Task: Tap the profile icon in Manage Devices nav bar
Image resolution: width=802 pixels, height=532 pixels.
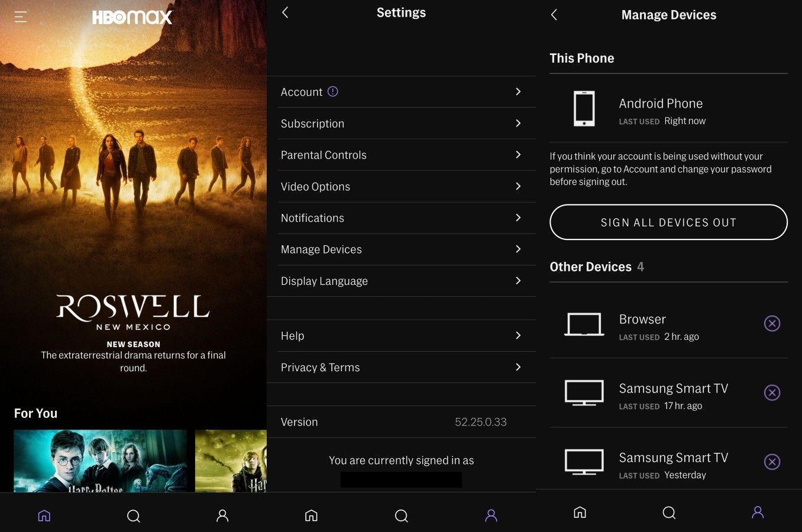Action: (x=758, y=512)
